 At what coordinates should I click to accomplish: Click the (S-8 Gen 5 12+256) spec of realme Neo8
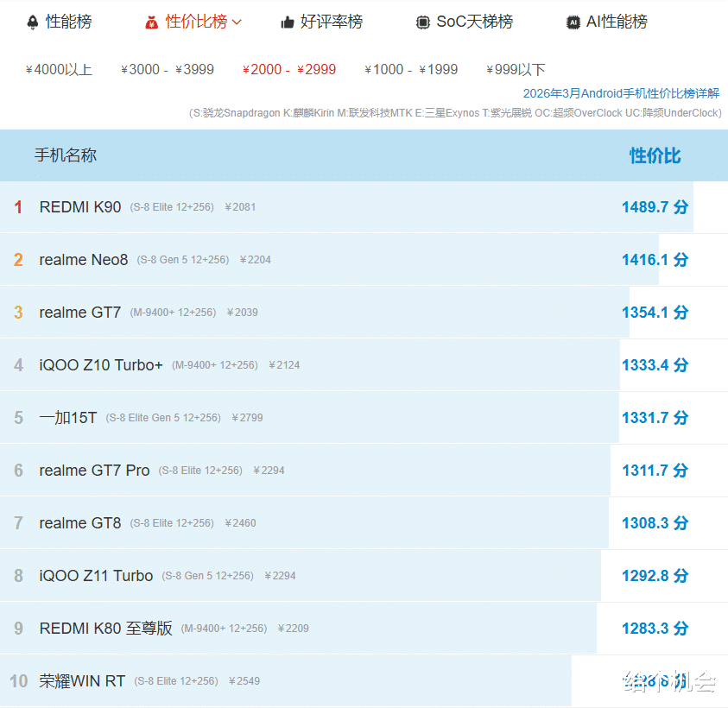pyautogui.click(x=183, y=260)
